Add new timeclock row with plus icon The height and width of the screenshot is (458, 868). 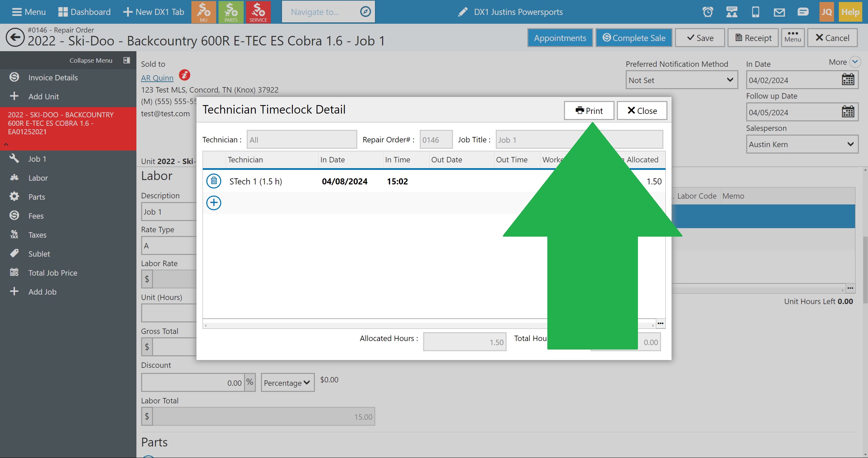[214, 203]
